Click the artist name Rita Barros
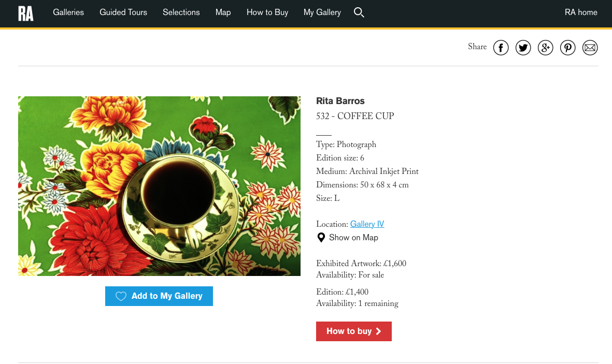Image resolution: width=612 pixels, height=364 pixels. tap(340, 101)
